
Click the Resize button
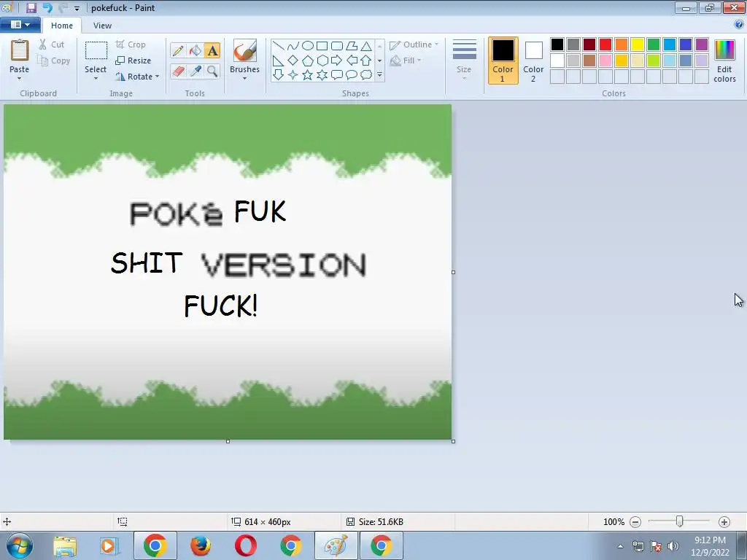(133, 61)
